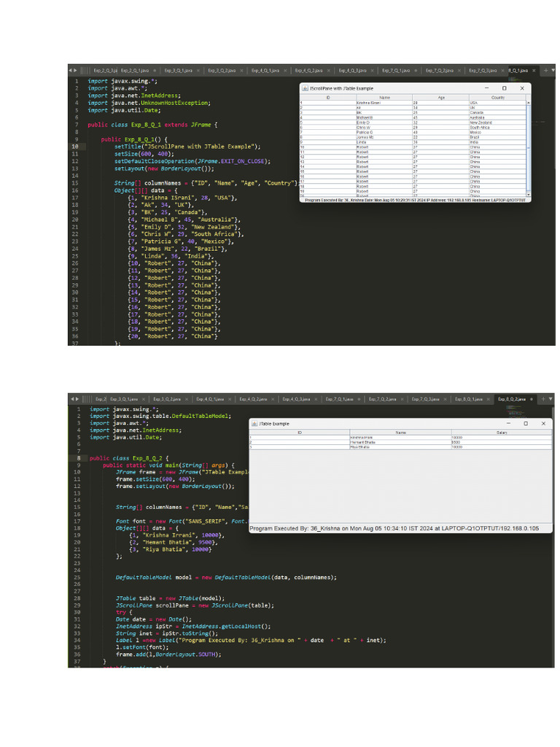Screen dimensions: 560x747
Task: Click Java icon in JScrollPane with JTable Example window
Action: point(305,88)
